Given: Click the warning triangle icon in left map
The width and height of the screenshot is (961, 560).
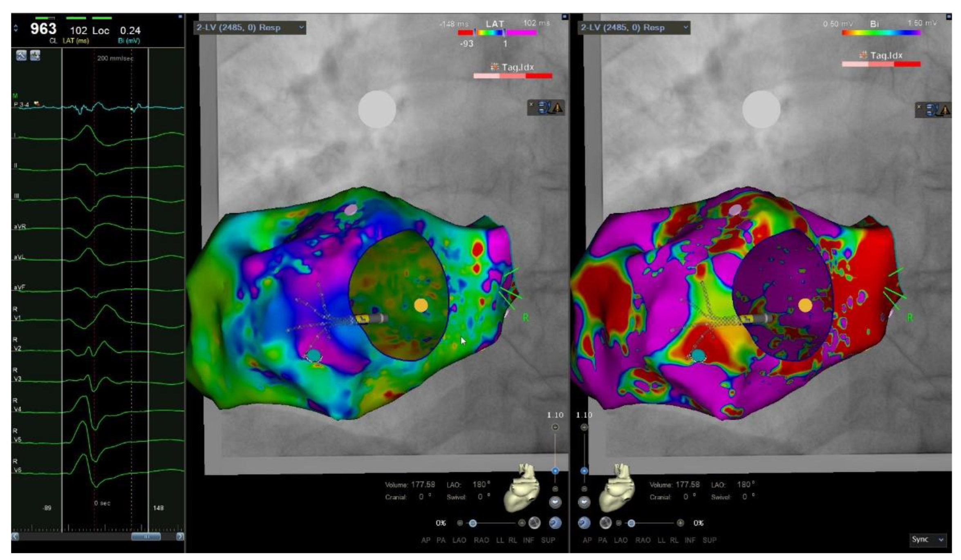Looking at the screenshot, I should (x=557, y=108).
